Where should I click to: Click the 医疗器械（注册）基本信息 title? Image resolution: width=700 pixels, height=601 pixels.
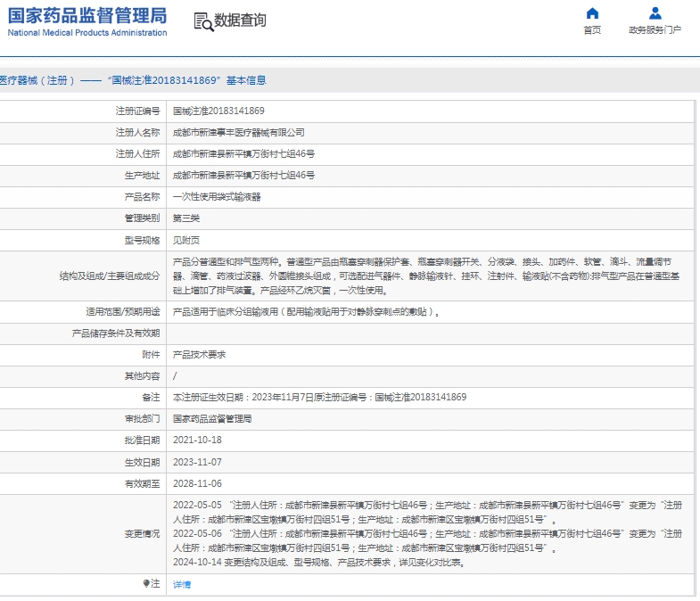(133, 80)
